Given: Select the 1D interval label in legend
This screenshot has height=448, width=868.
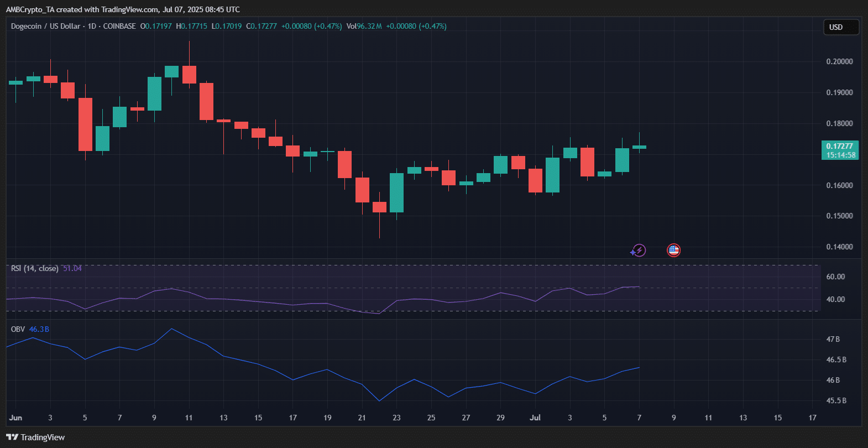Looking at the screenshot, I should (x=92, y=26).
